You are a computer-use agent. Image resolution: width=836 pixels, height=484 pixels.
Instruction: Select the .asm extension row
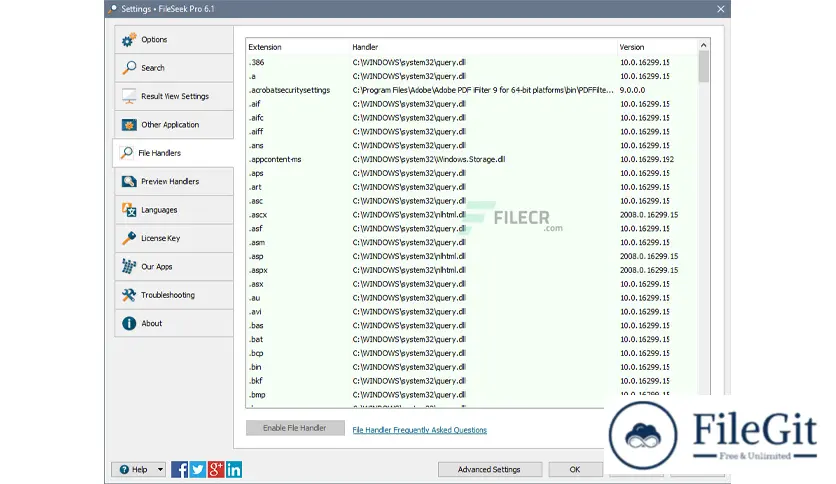click(x=471, y=243)
